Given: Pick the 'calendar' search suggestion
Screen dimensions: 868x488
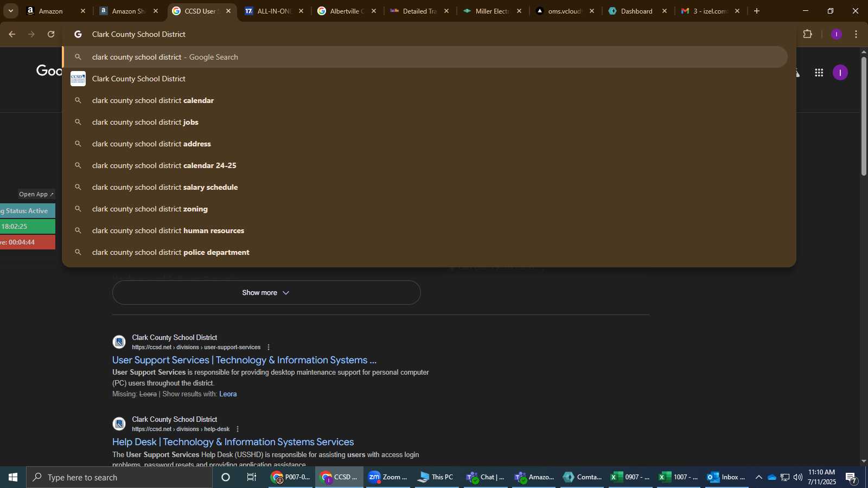Looking at the screenshot, I should pos(425,100).
